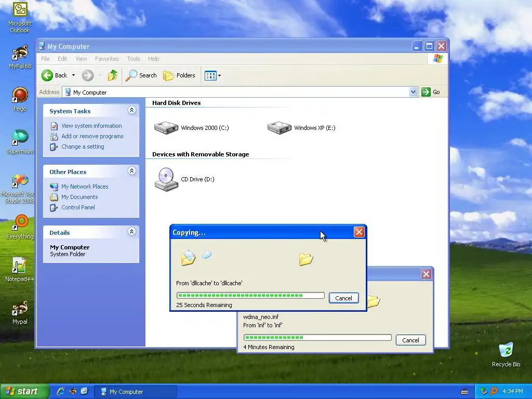This screenshot has width=532, height=399.
Task: Open the File menu
Action: coord(45,59)
